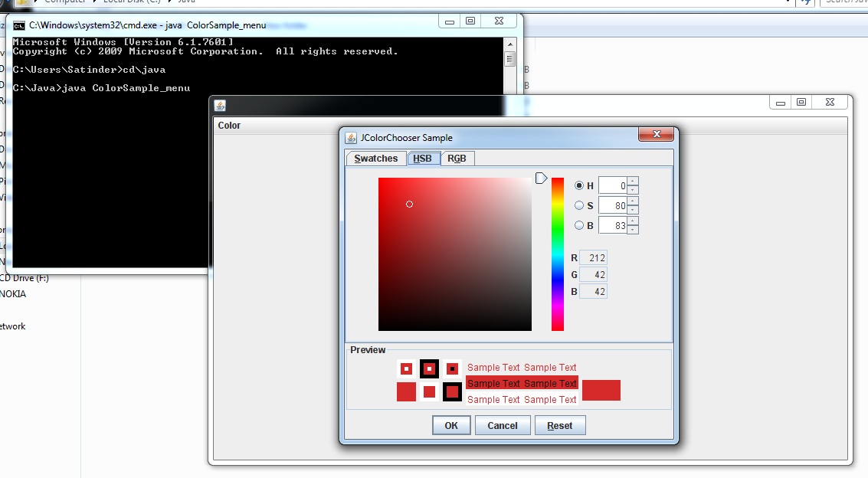Click the large red square preview at bottom left

[406, 391]
